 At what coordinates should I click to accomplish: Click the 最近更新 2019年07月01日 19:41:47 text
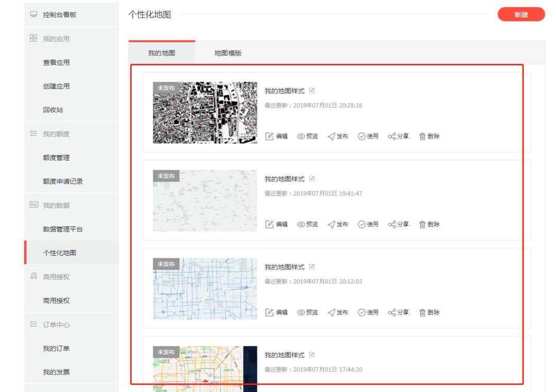pyautogui.click(x=314, y=193)
